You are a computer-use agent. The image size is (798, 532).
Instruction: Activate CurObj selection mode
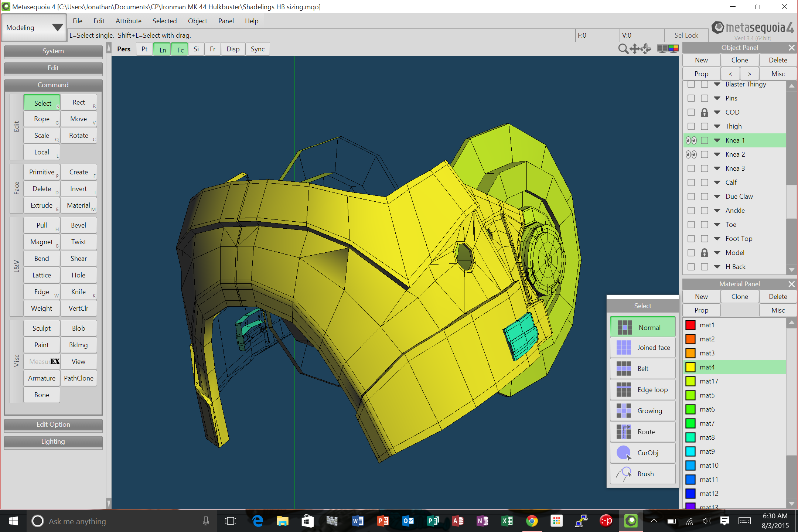click(643, 453)
